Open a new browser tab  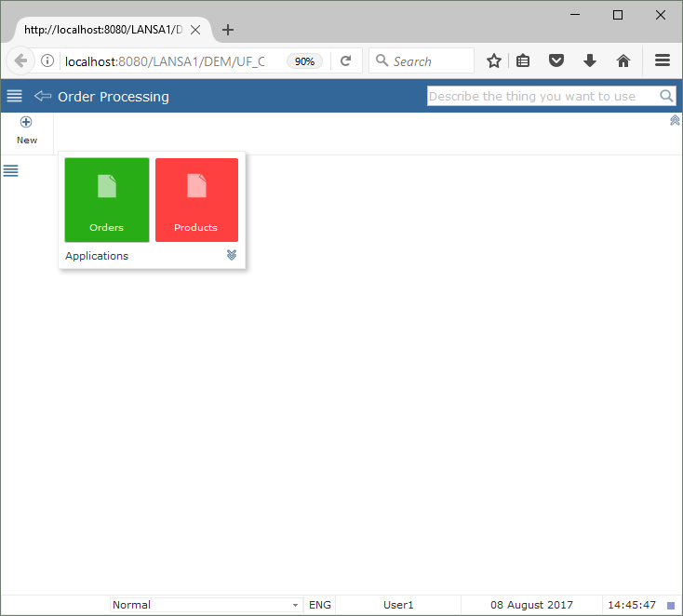click(228, 30)
